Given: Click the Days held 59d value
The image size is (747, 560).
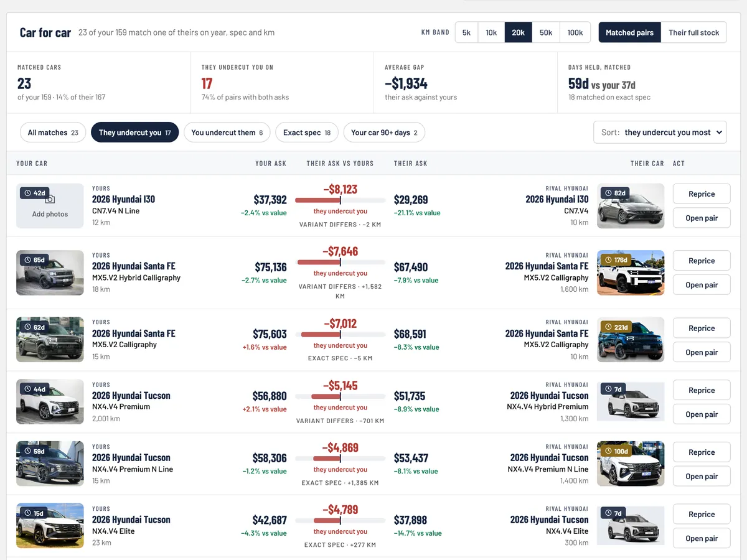Looking at the screenshot, I should (x=578, y=83).
